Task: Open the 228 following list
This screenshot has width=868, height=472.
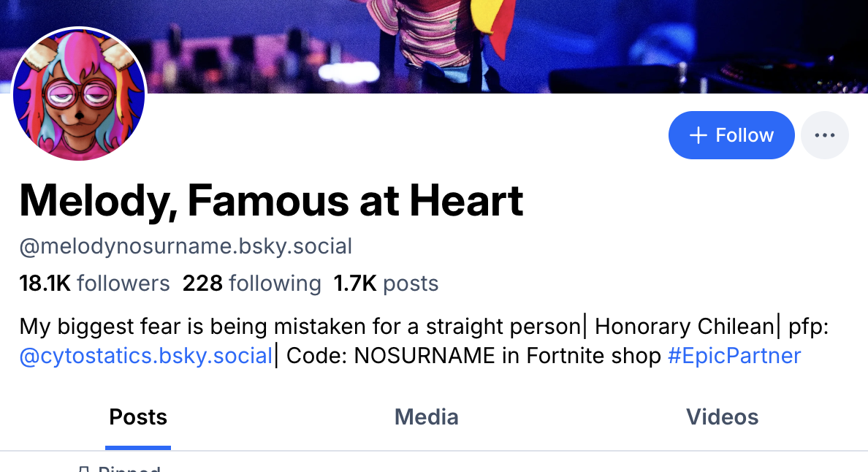Action: [251, 283]
